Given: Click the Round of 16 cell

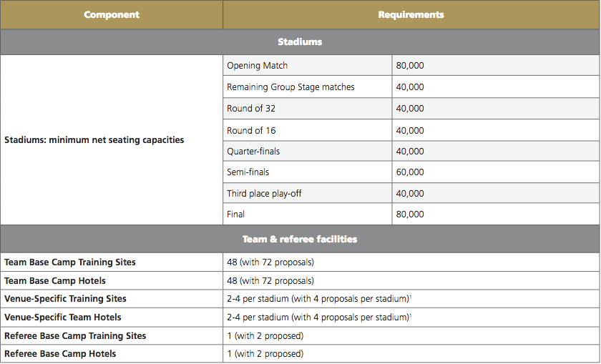Looking at the screenshot, I should [x=251, y=131].
